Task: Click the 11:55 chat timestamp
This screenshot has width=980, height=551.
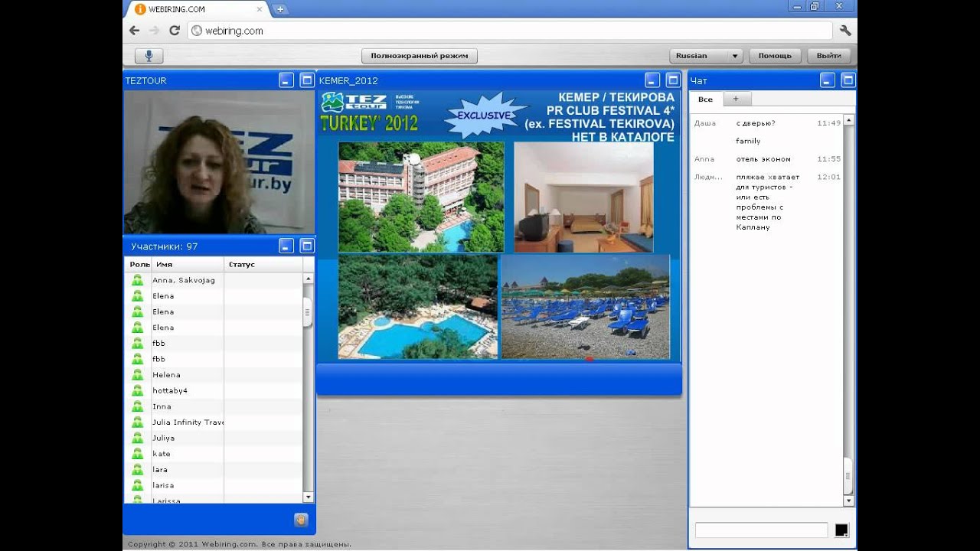Action: 828,159
